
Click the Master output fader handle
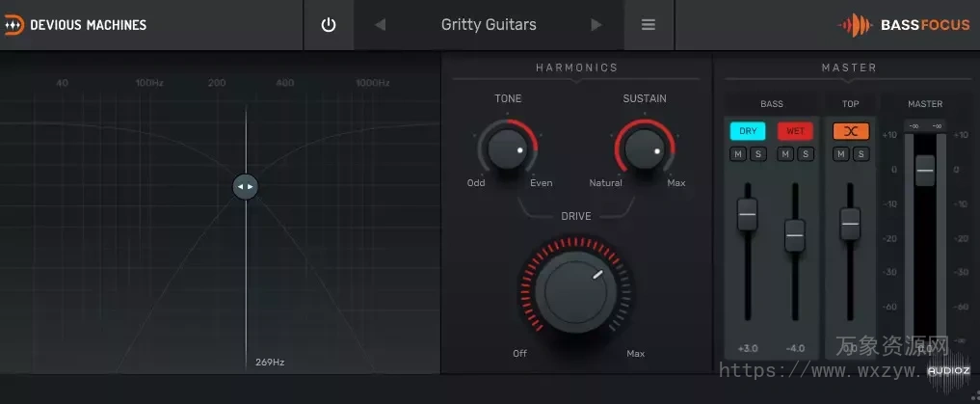(925, 170)
